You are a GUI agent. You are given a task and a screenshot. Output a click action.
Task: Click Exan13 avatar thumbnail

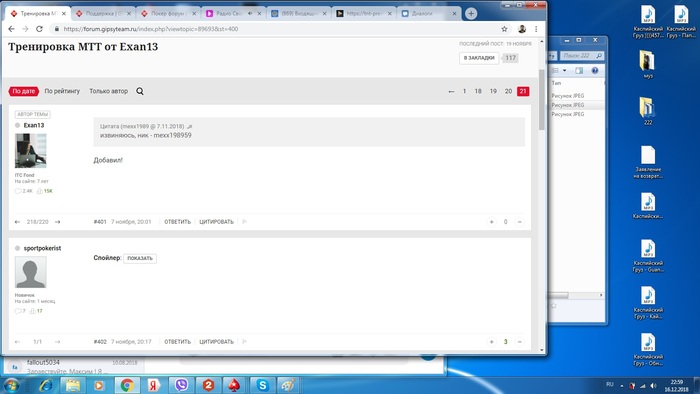(30, 151)
